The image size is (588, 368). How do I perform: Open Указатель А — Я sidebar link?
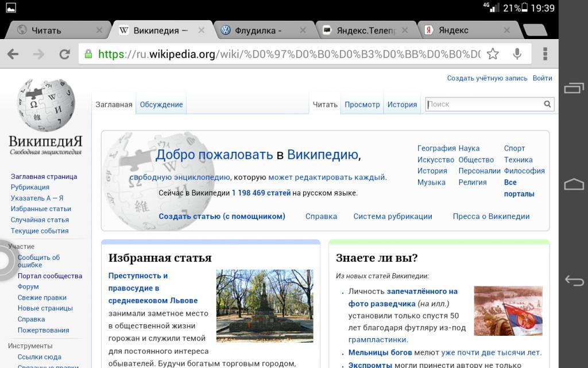click(x=37, y=198)
